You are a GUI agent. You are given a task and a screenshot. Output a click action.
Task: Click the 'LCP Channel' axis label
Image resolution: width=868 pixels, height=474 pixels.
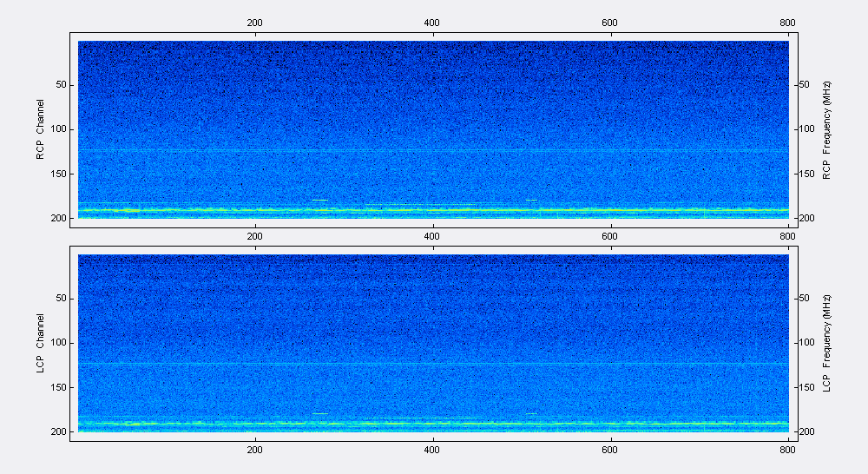(40, 343)
